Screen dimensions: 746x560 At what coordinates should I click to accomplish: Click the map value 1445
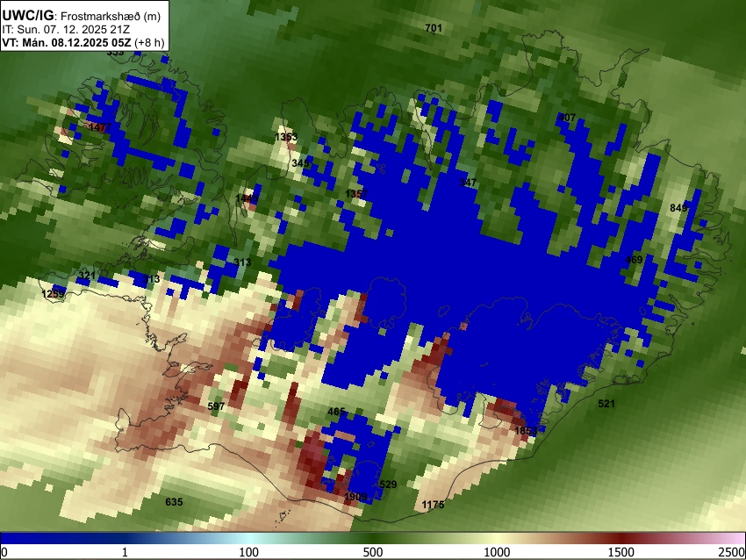click(247, 197)
